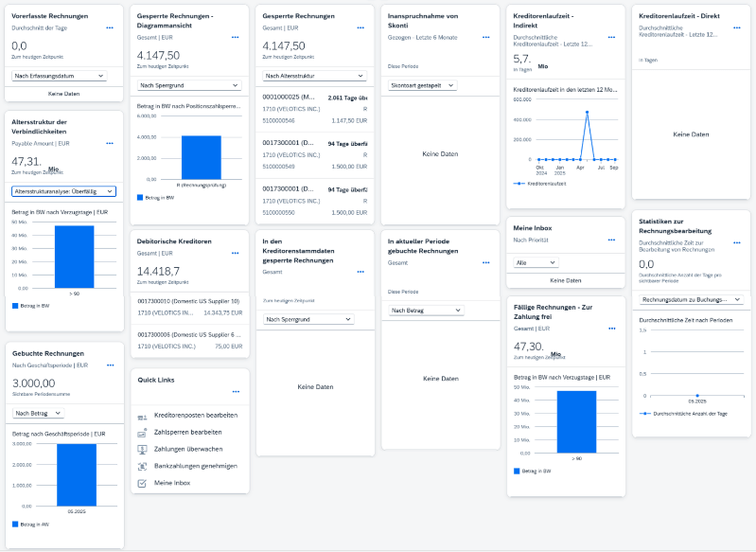Open overflow menu on Vorerfasste Rechnungen card

[x=110, y=29]
